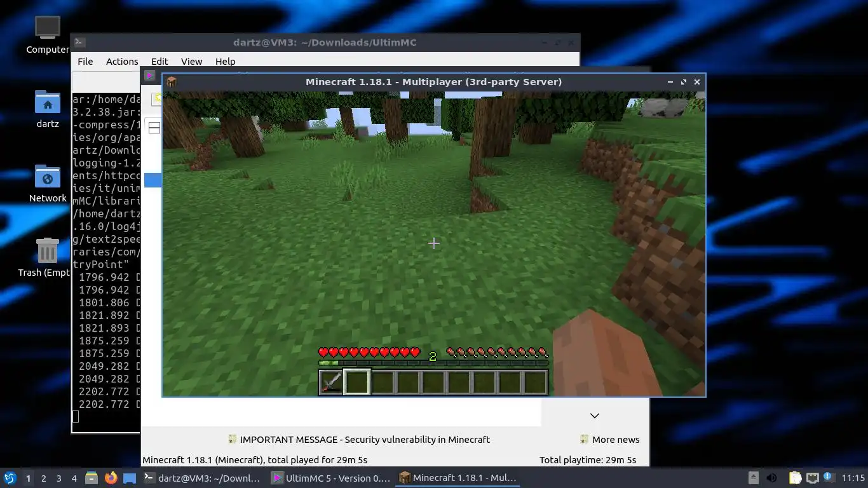The width and height of the screenshot is (868, 488).
Task: Expand the chevron arrow in UltimMC window
Action: pyautogui.click(x=595, y=416)
